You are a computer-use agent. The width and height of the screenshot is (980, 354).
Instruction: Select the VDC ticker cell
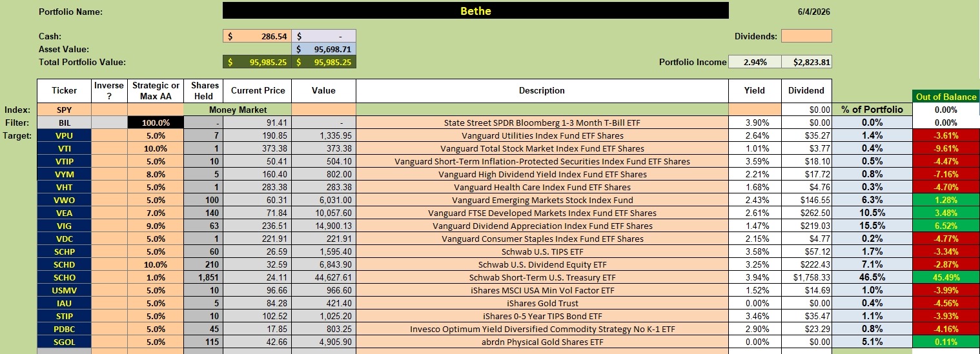(x=64, y=239)
